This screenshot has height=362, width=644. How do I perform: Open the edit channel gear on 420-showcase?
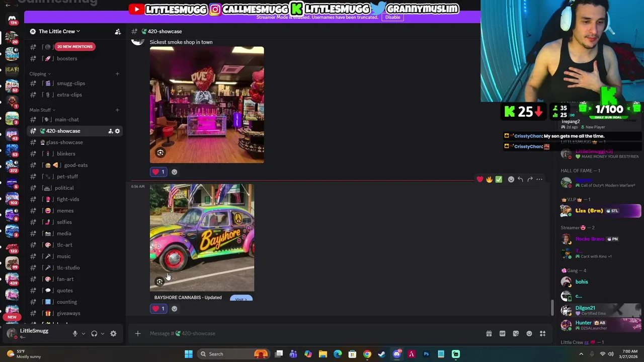pyautogui.click(x=117, y=131)
